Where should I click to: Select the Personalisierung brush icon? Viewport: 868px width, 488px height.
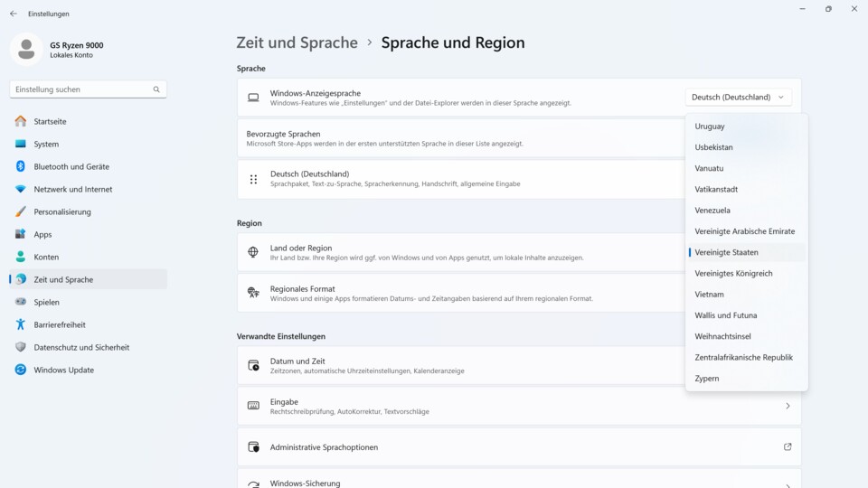click(20, 211)
